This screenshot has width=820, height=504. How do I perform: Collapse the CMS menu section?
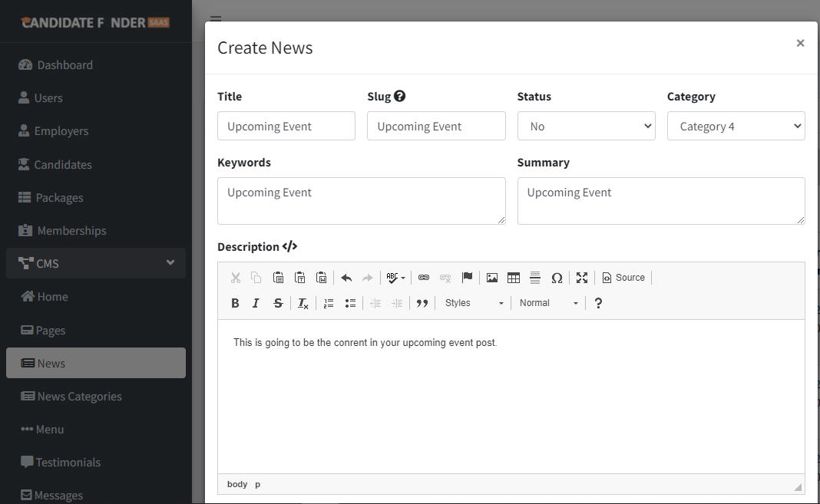(96, 263)
